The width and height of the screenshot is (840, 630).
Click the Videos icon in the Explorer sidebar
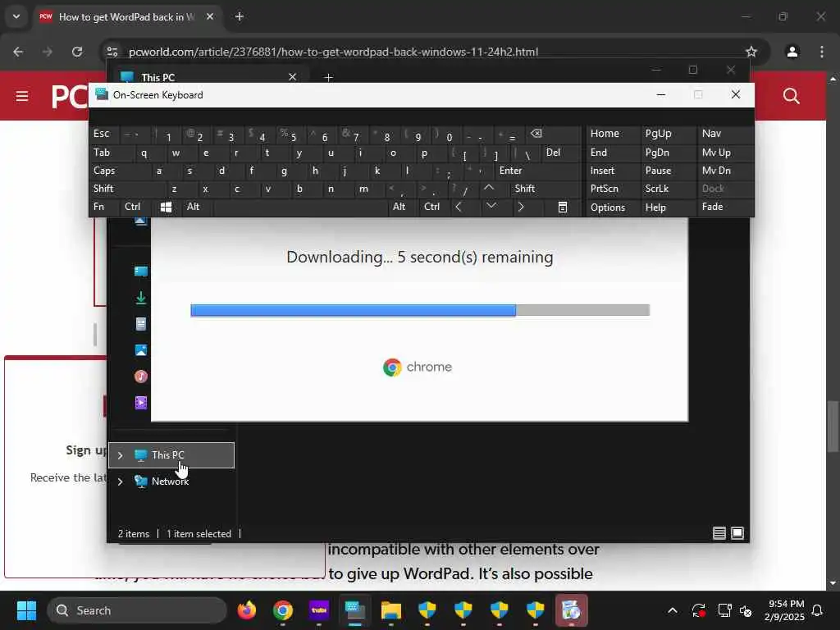coord(141,403)
